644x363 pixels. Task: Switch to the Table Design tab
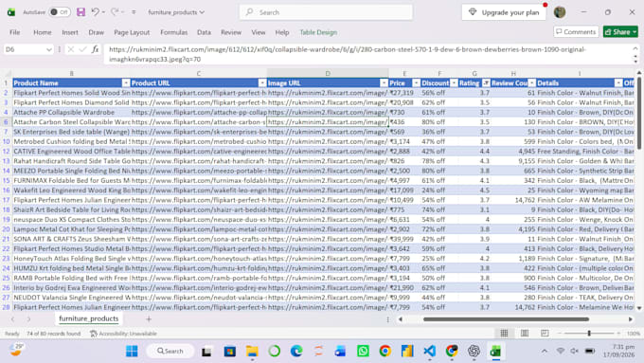(318, 32)
